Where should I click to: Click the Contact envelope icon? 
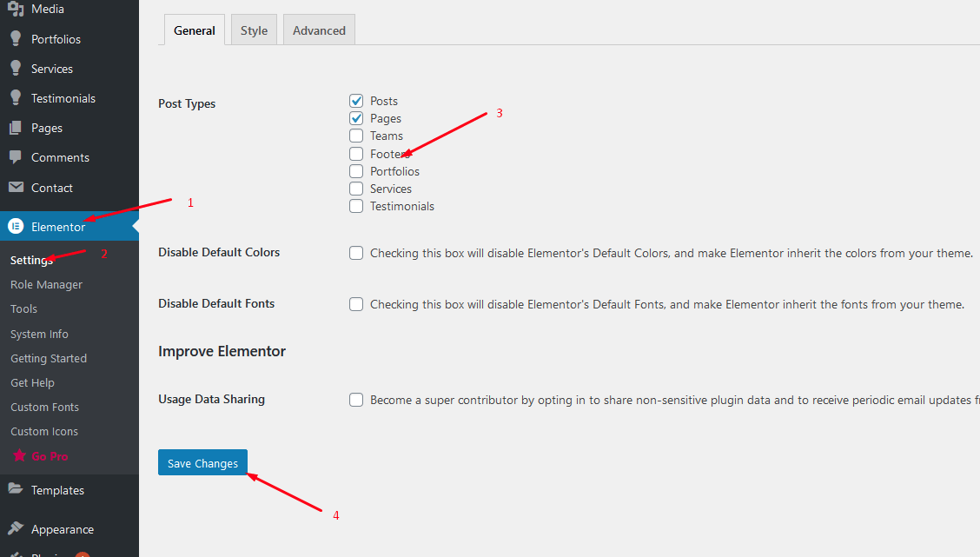(x=16, y=188)
